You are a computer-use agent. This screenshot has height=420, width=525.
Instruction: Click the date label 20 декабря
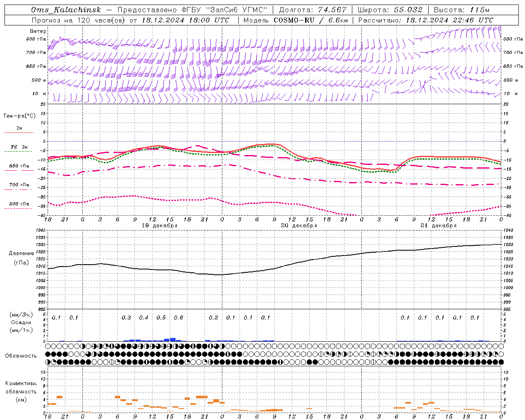[x=299, y=226]
